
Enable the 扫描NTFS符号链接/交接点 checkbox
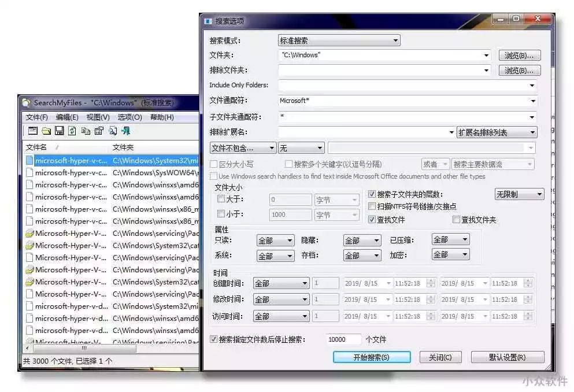coord(372,206)
